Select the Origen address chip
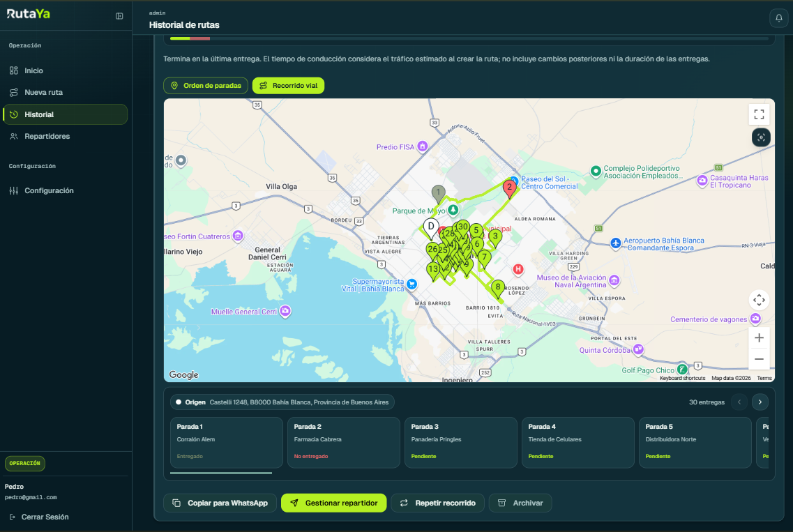Screen dimensions: 793x532 [282, 402]
